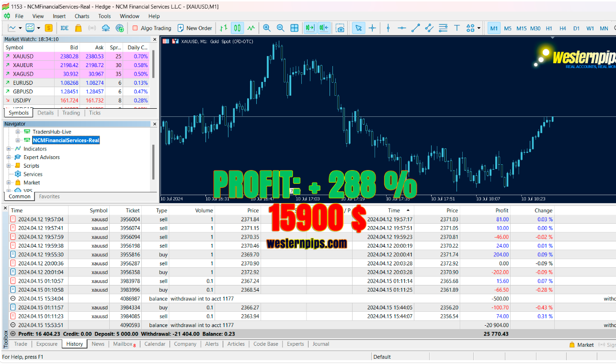Click the Signals broadcast icon
This screenshot has height=364, width=616.
coord(92,28)
